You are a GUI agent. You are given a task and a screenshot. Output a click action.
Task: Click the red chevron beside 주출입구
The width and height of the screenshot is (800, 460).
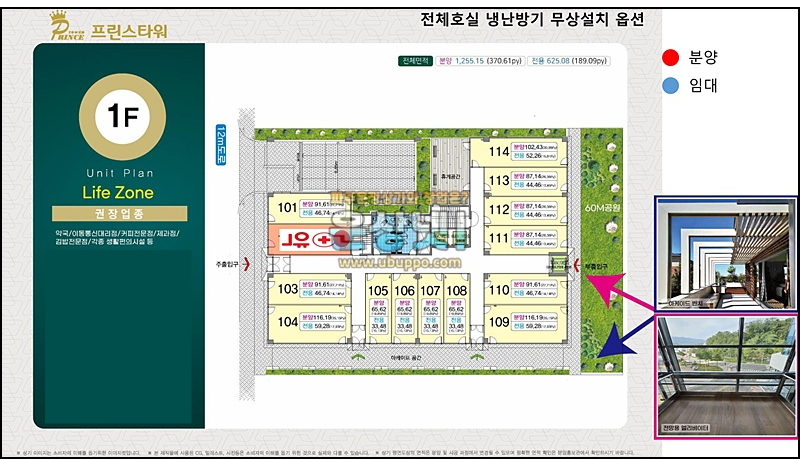(x=246, y=264)
